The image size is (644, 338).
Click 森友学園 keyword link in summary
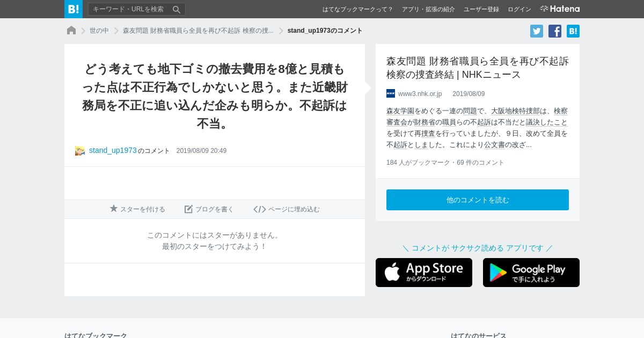pyautogui.click(x=400, y=111)
